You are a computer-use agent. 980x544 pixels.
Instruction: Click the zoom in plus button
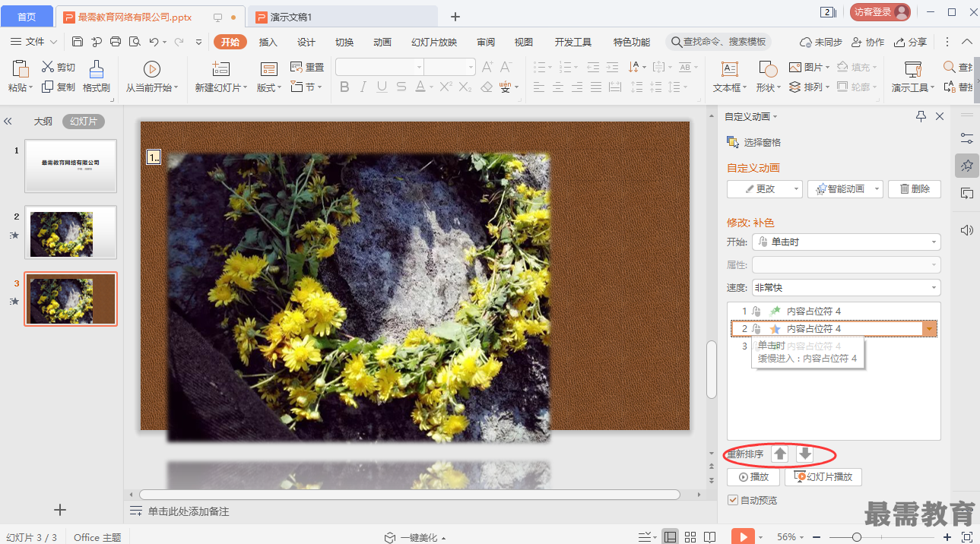coord(947,537)
